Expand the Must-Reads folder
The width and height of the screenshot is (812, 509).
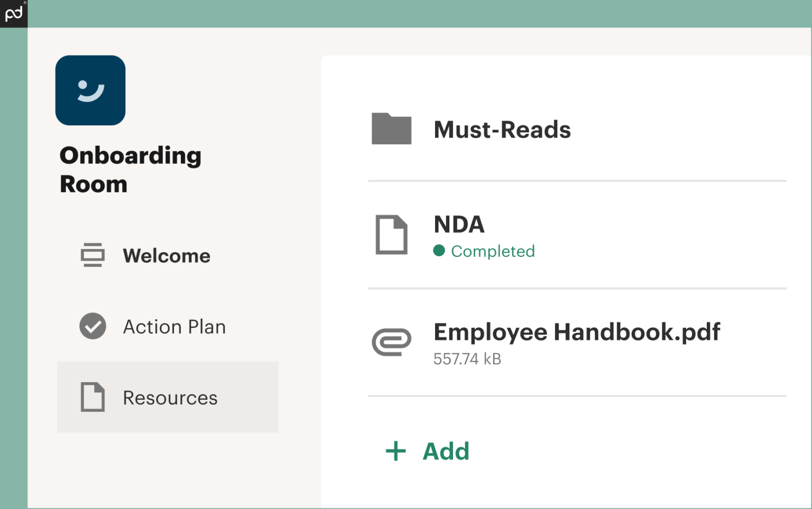[502, 129]
